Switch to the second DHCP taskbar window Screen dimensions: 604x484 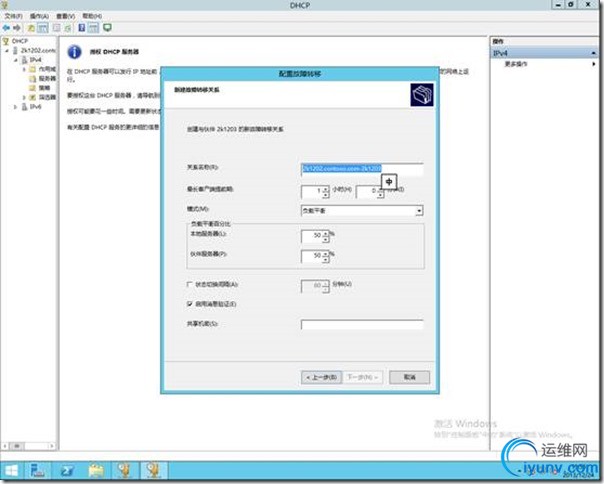154,471
